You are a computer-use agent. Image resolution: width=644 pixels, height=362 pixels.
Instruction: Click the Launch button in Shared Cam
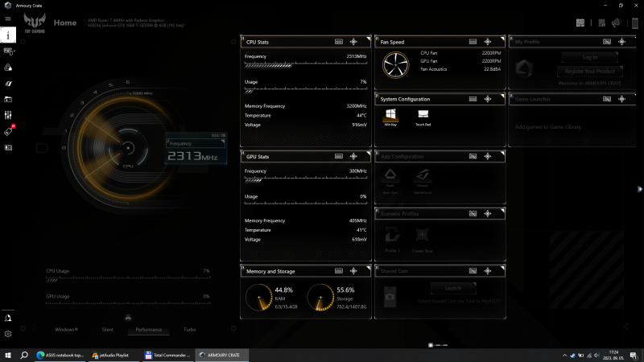[453, 288]
